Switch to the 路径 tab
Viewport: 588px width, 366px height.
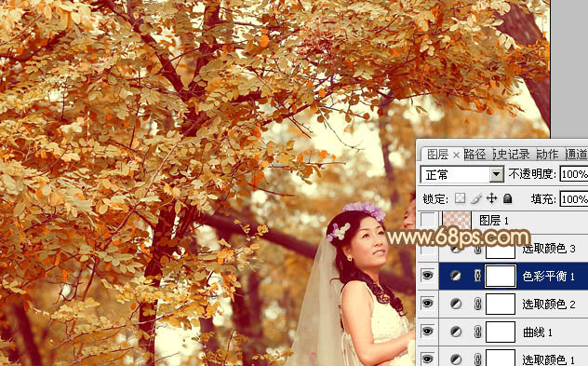pos(474,155)
